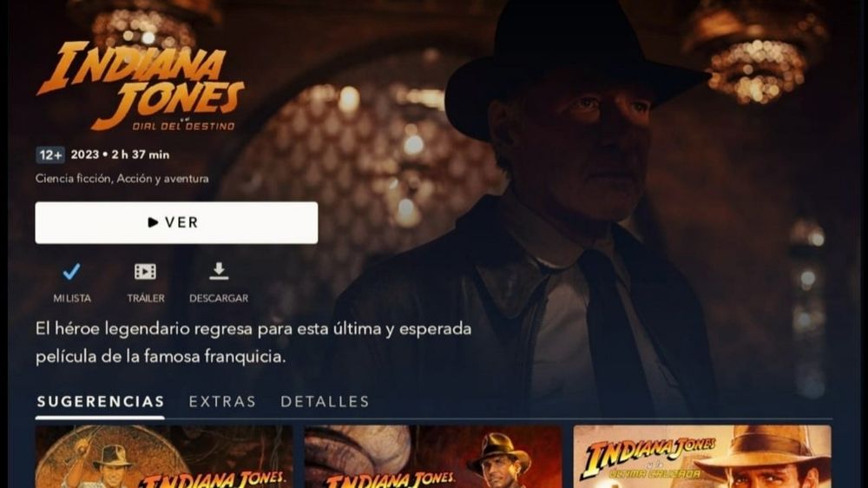Open the Tráiler film icon

pos(145,272)
